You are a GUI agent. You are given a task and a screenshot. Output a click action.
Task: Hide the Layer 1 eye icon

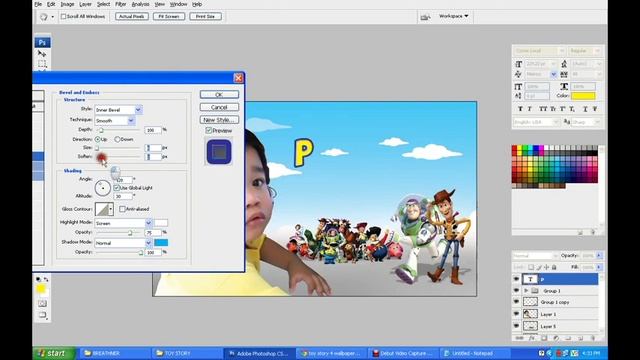(516, 314)
